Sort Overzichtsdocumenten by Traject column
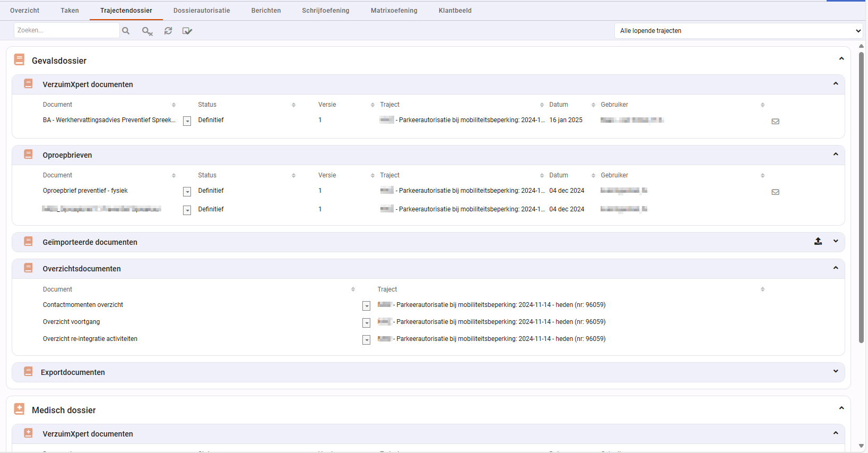Image resolution: width=868 pixels, height=453 pixels. [x=762, y=289]
